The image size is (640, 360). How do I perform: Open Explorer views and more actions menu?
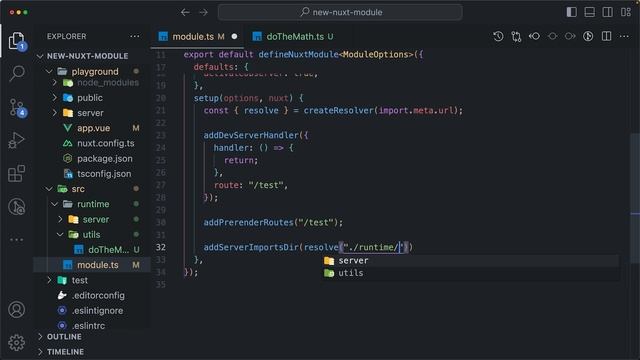point(135,36)
